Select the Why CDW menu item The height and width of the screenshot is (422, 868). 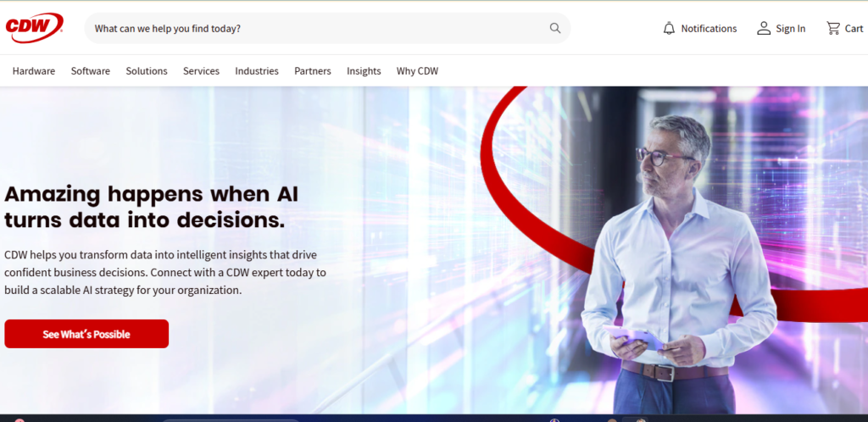pyautogui.click(x=417, y=71)
